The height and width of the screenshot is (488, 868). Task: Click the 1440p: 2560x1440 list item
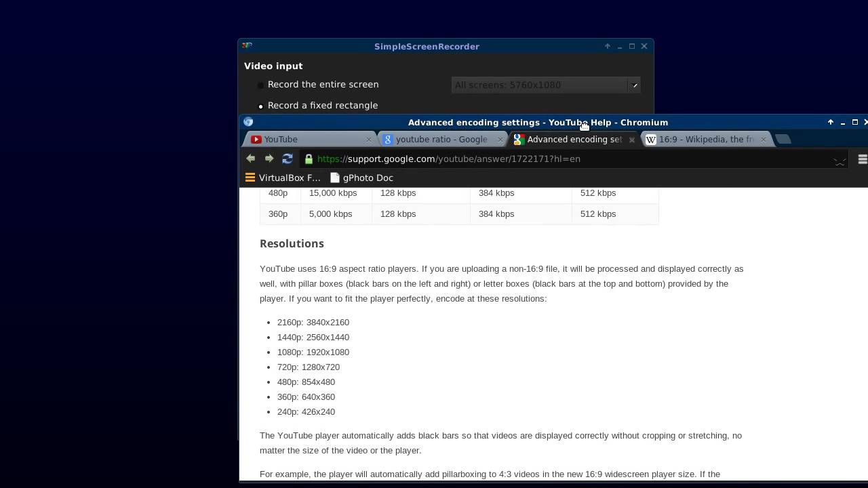[x=313, y=337]
